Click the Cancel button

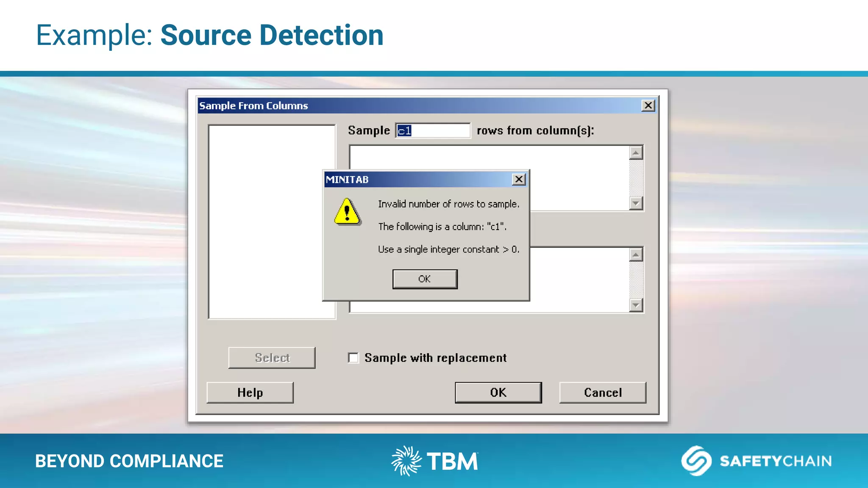tap(603, 393)
